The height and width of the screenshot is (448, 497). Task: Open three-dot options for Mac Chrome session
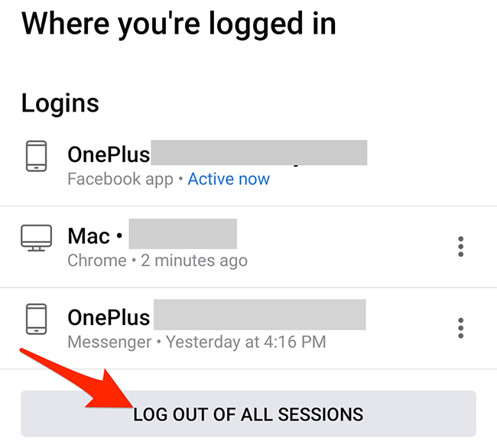click(461, 246)
